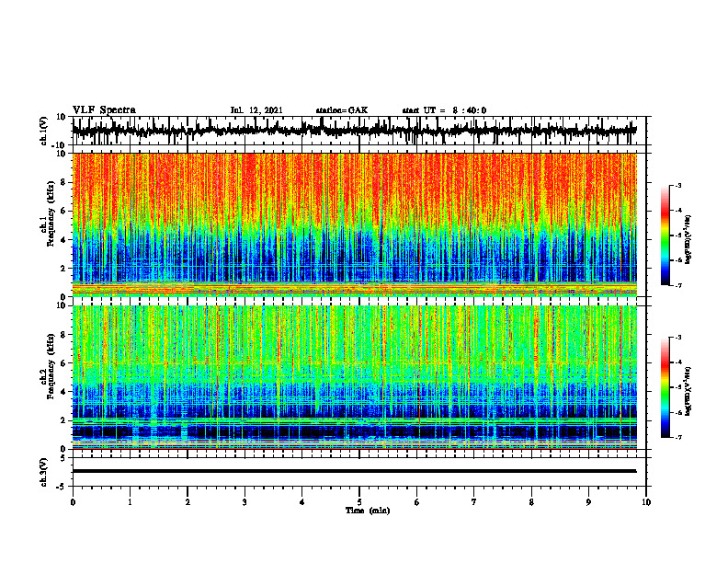Click the '10' tick on the time axis
The height and width of the screenshot is (563, 728).
(x=646, y=502)
